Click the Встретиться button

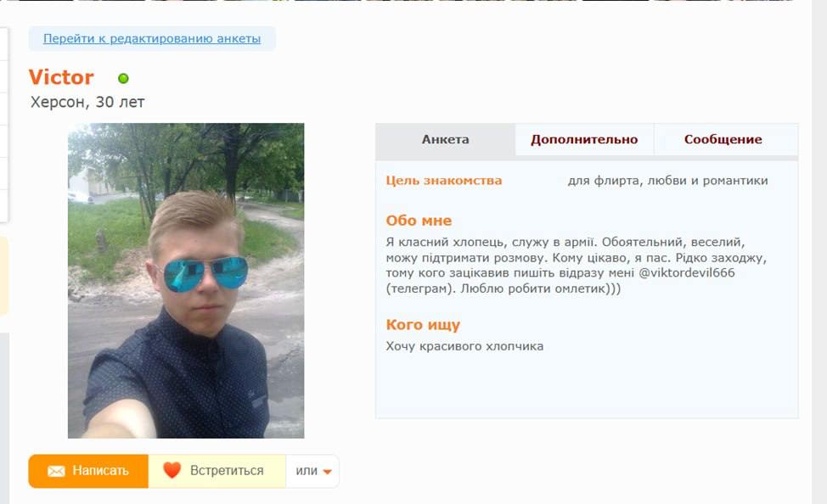tap(217, 471)
